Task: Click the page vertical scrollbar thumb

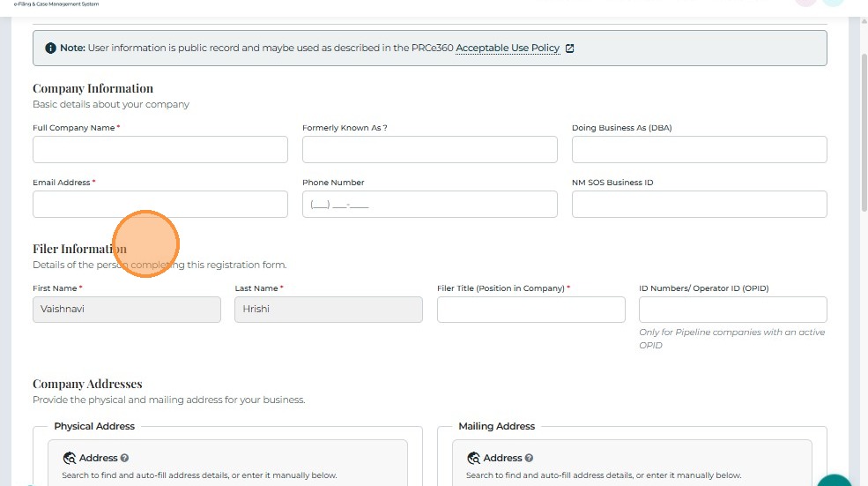Action: 864,132
